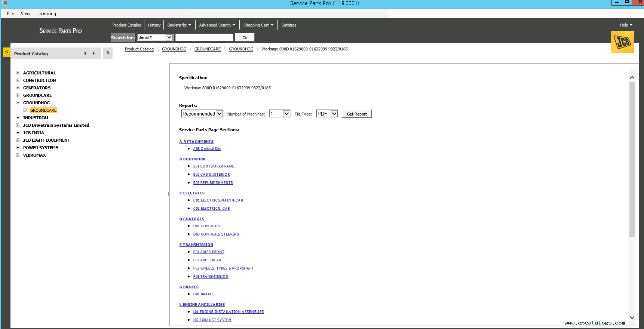Expand the POWER SYSTEMS tree node
This screenshot has height=329, width=644.
pyautogui.click(x=18, y=148)
